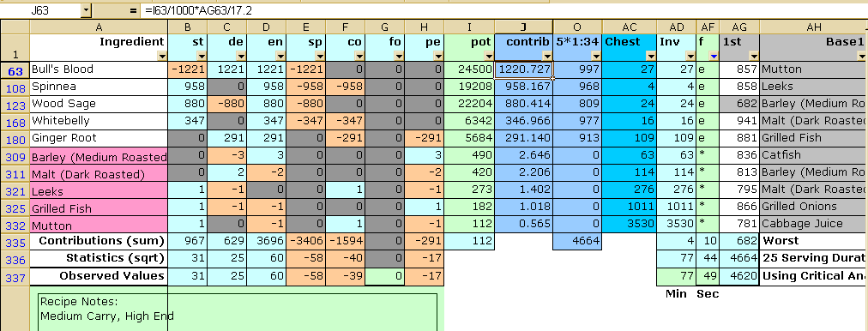Expand the Name Box dropdown showing J63

(85, 10)
